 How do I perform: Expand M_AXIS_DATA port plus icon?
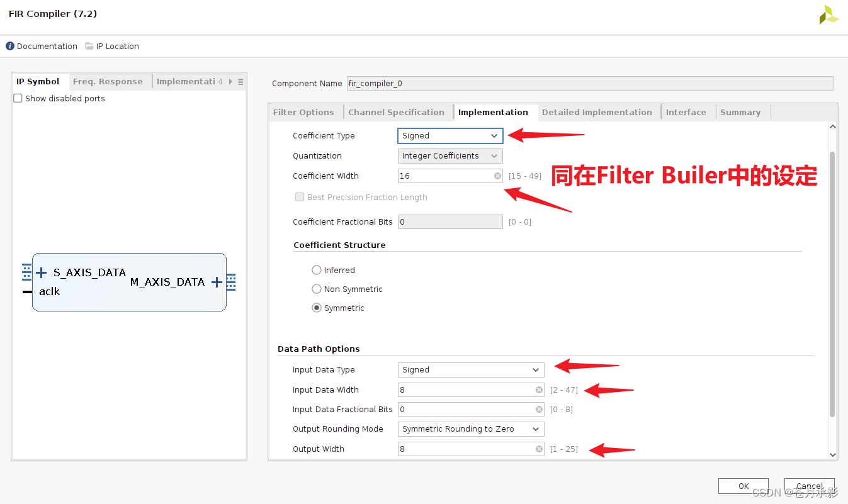(x=217, y=282)
